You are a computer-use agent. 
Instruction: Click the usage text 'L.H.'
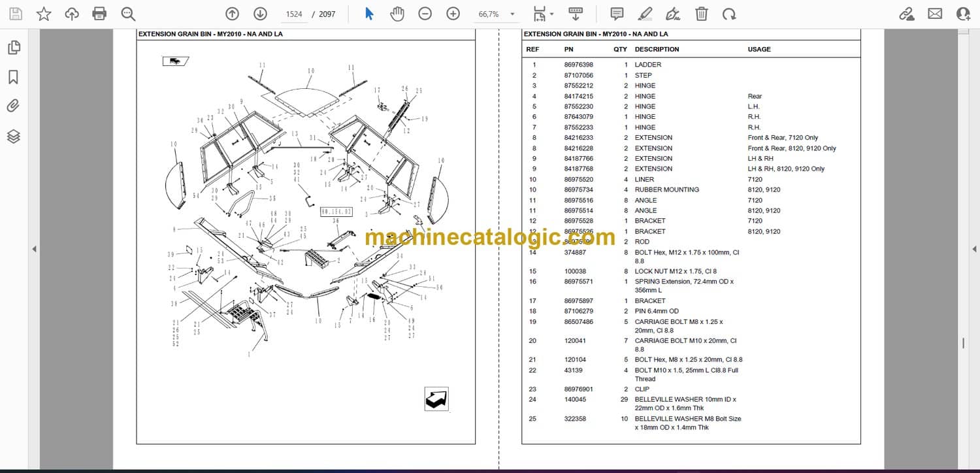[x=754, y=106]
